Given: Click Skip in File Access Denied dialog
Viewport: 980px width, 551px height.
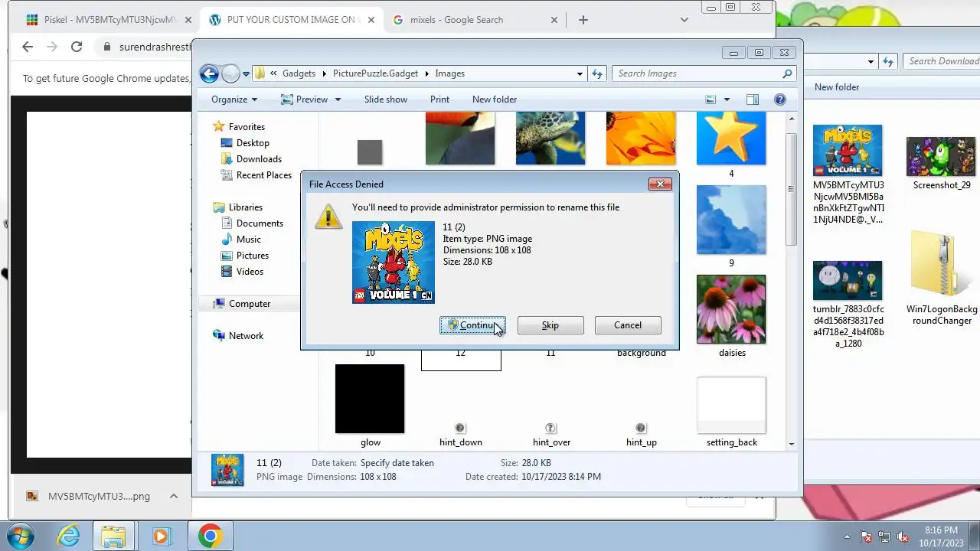Looking at the screenshot, I should click(x=550, y=325).
